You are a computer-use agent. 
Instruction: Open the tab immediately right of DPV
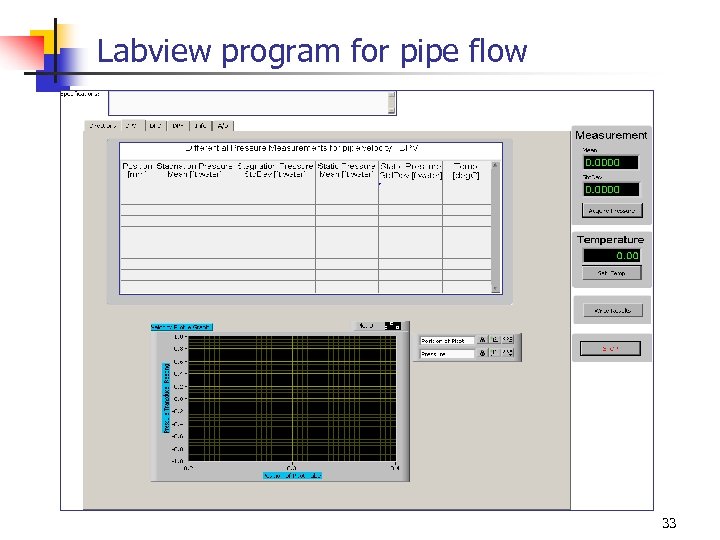point(156,125)
